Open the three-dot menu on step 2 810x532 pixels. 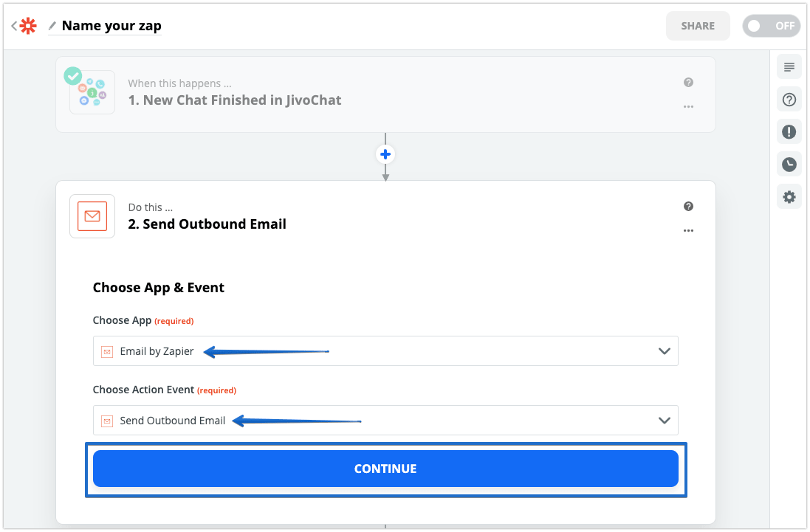pos(688,231)
